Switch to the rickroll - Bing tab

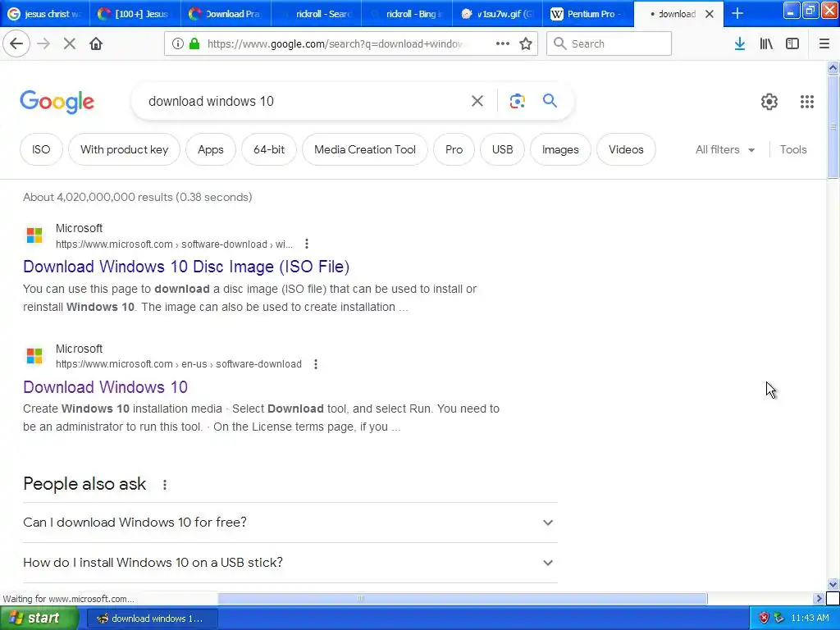(x=407, y=14)
